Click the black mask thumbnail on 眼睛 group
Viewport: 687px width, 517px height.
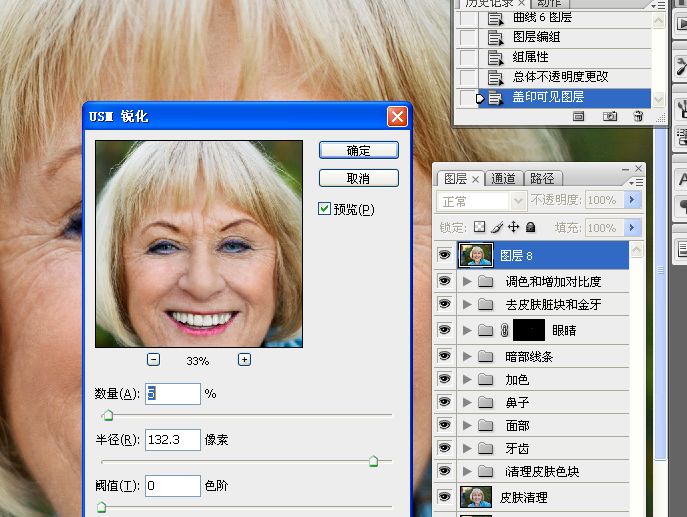tap(529, 330)
